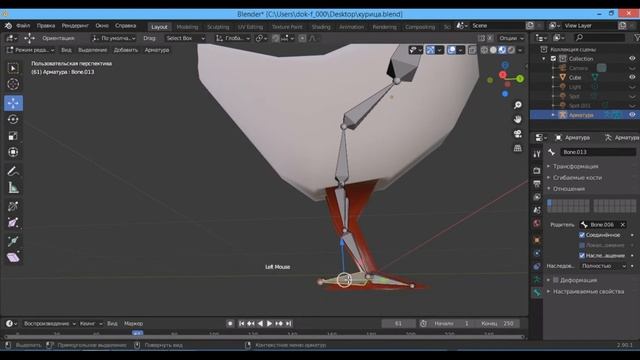The height and width of the screenshot is (360, 640).
Task: Toggle the Соединённое (Connected) checkbox
Action: click(x=582, y=235)
